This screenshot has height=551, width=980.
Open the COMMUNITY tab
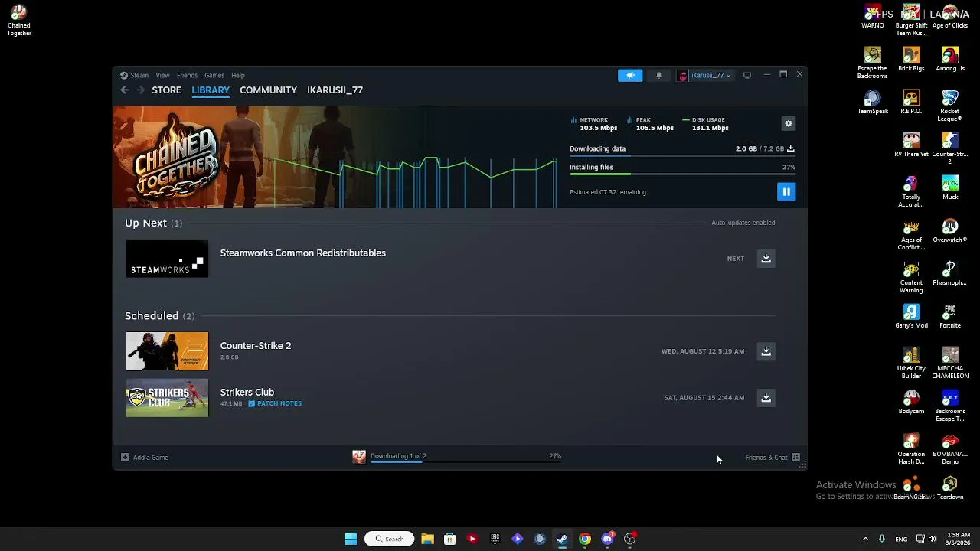(x=268, y=90)
